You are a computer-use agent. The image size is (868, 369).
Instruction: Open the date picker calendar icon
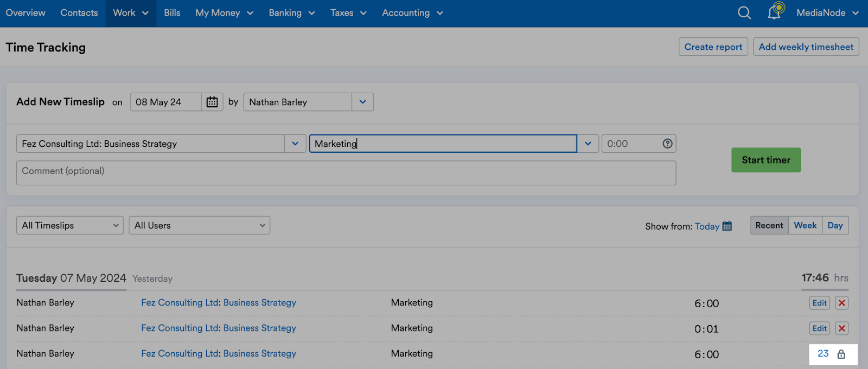point(212,102)
